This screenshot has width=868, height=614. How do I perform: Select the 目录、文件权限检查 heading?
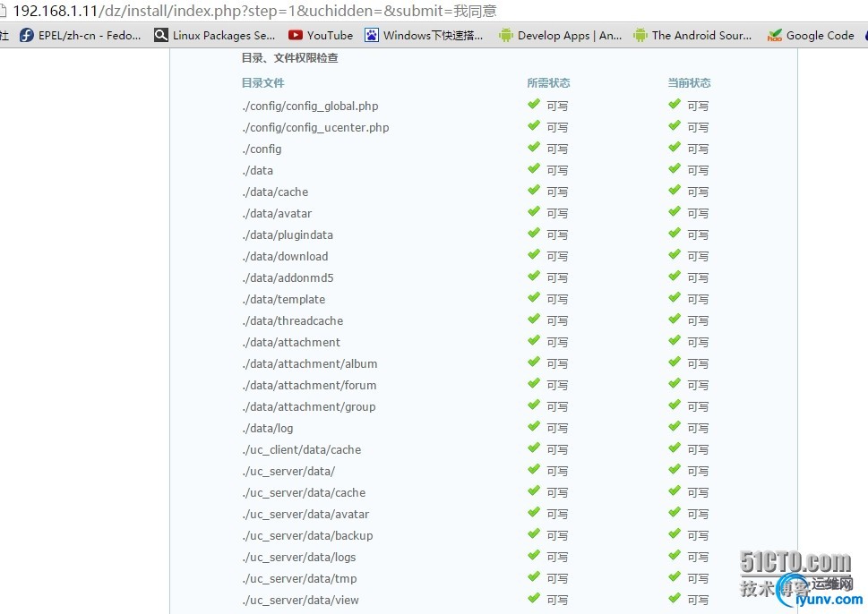pos(289,58)
